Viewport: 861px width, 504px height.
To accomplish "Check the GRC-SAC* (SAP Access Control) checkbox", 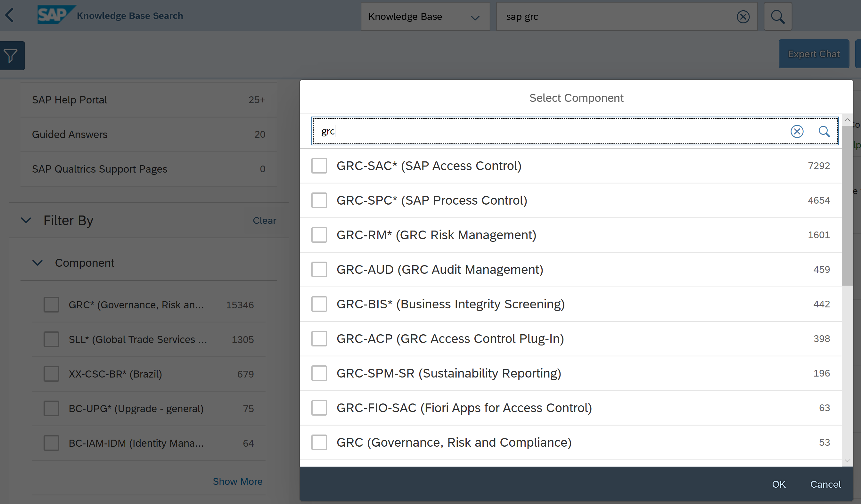I will 319,166.
